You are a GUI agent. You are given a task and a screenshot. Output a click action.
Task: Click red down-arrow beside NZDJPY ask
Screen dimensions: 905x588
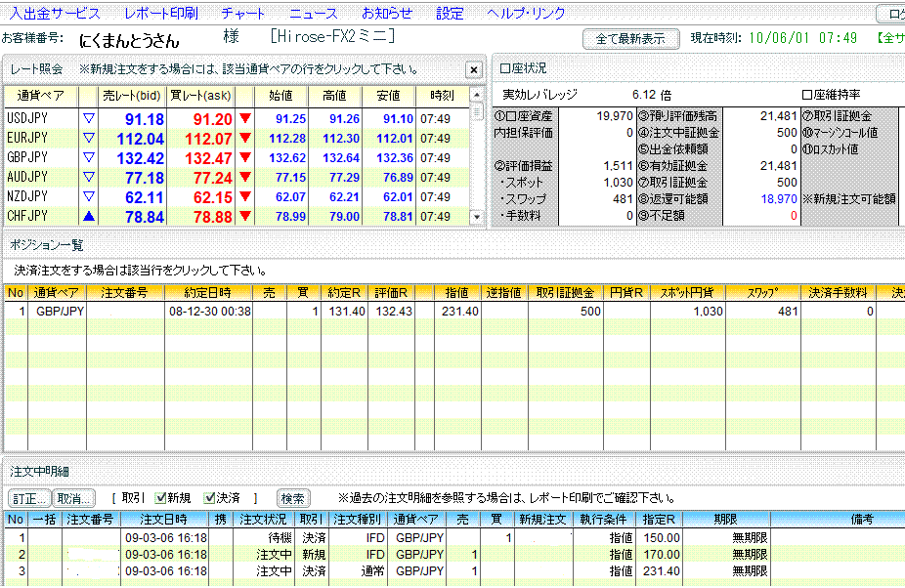(x=244, y=196)
